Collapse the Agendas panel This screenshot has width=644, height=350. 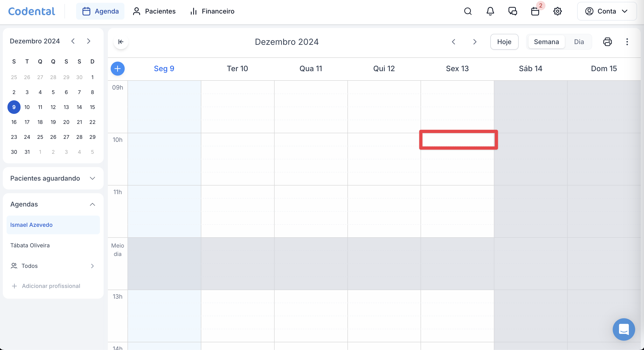[x=92, y=204]
